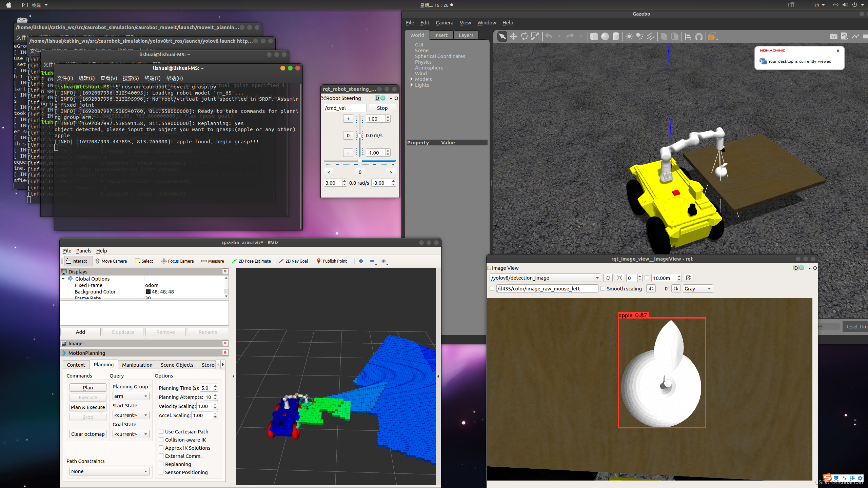The width and height of the screenshot is (868, 488).
Task: Add a point light in Gazebo
Action: [x=629, y=37]
